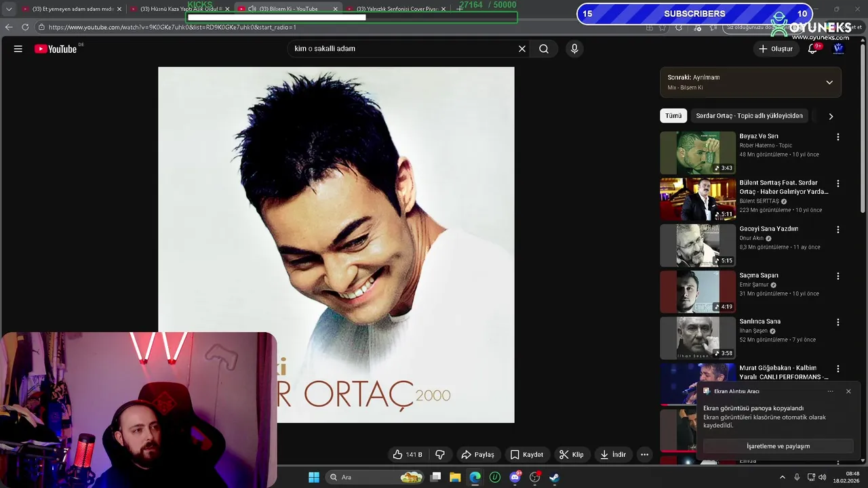
Task: Share the video via Paylaş
Action: pyautogui.click(x=477, y=455)
